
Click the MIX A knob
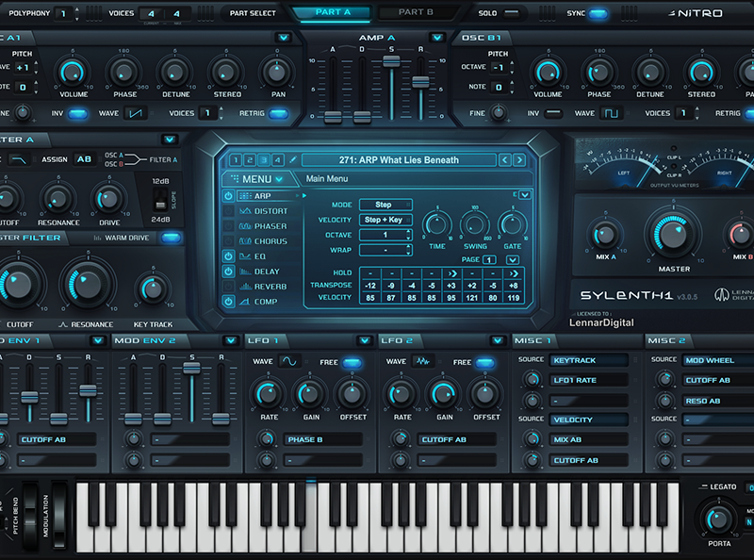point(605,235)
